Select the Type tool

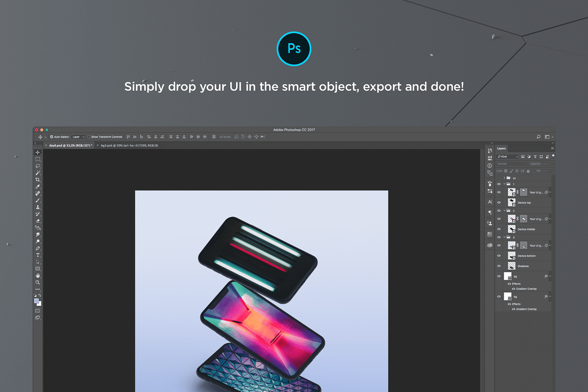[38, 255]
